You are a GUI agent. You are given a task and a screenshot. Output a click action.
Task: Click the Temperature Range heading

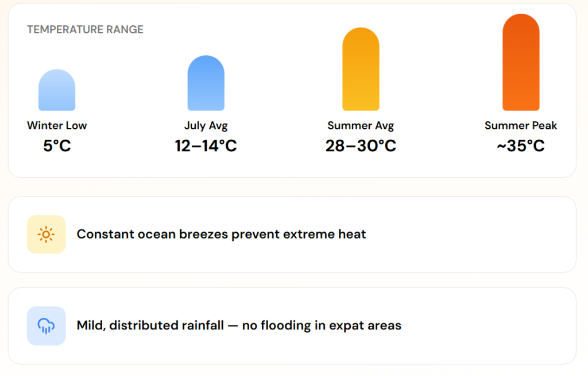[x=85, y=29]
